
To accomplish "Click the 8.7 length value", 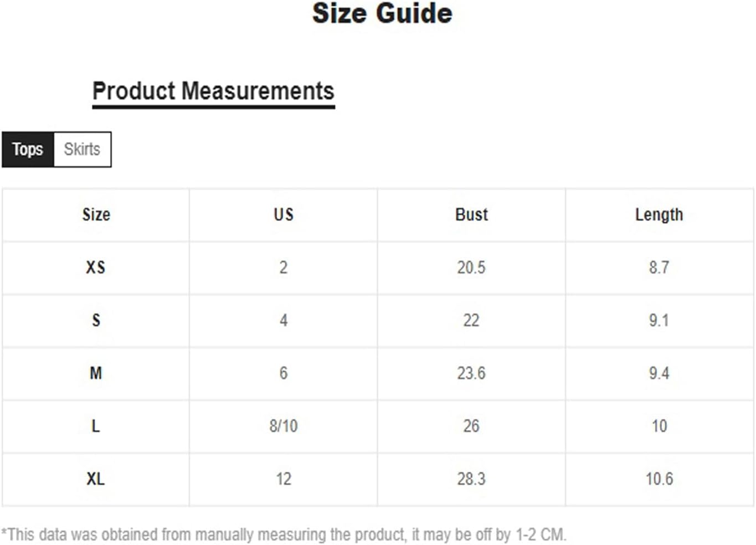I will [659, 268].
